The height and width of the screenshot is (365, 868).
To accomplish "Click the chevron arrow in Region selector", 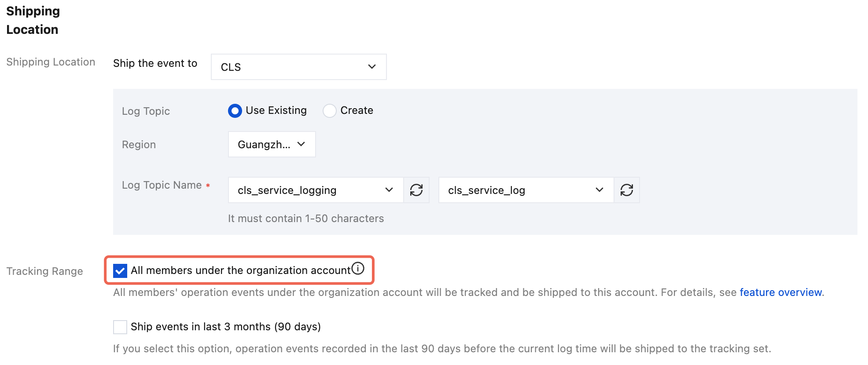I will [301, 144].
